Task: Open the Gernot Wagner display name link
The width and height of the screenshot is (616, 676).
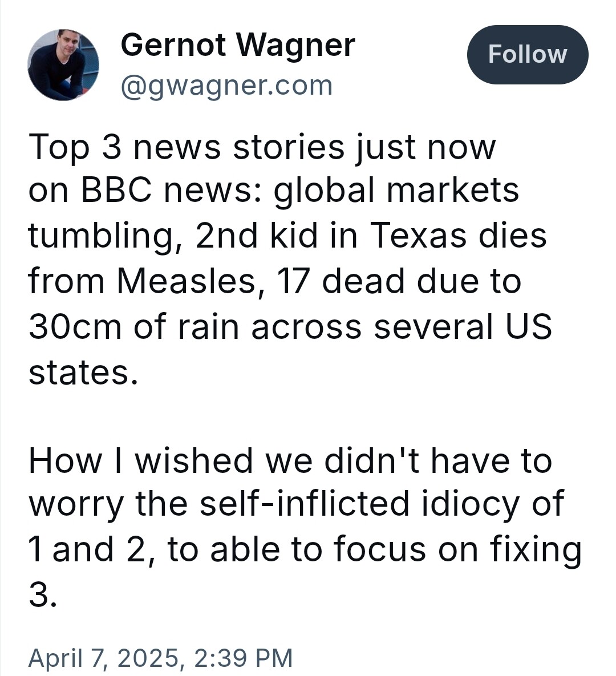Action: click(238, 45)
